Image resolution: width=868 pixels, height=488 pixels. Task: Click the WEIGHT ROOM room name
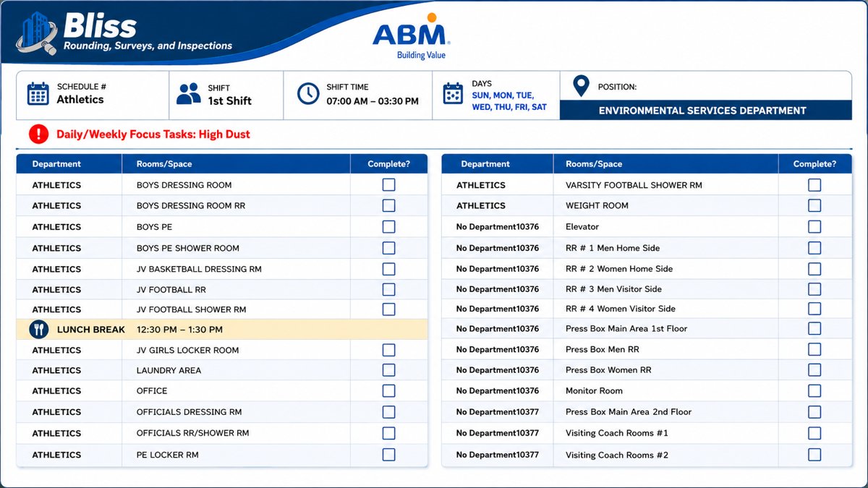click(597, 205)
